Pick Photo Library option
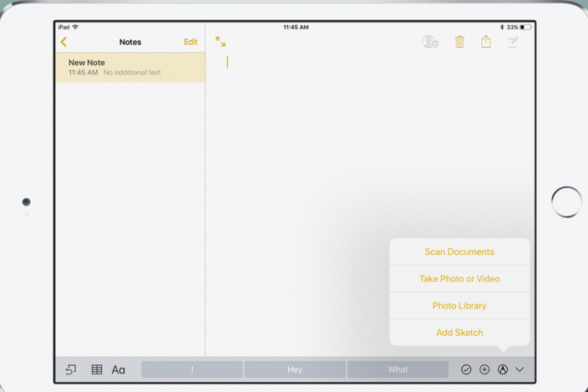Image resolution: width=588 pixels, height=392 pixels. pyautogui.click(x=459, y=306)
